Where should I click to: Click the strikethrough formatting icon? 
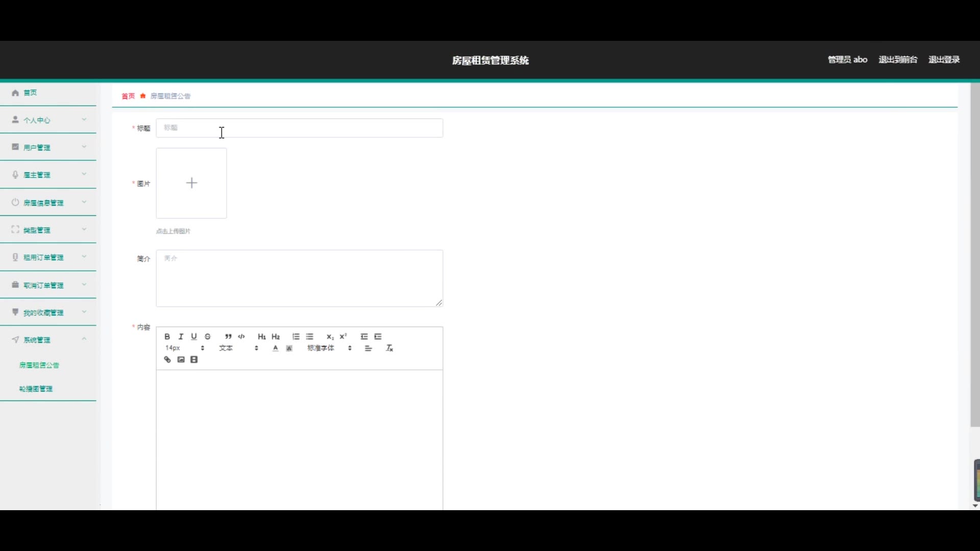[208, 337]
